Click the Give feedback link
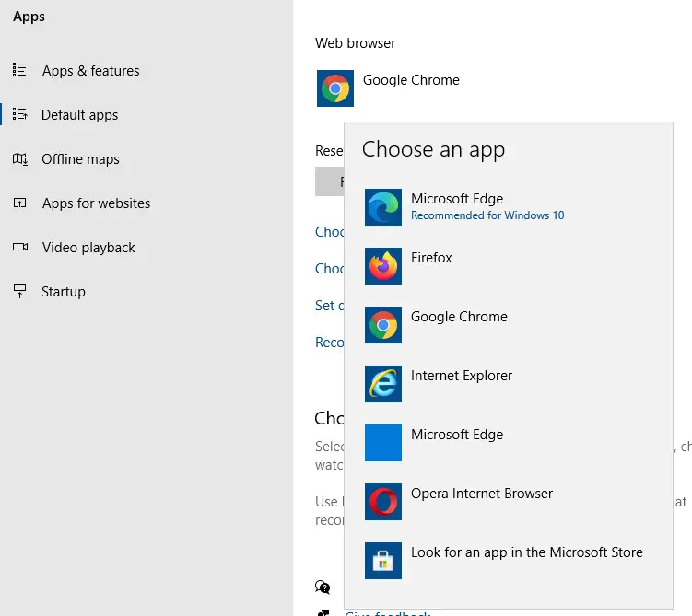Image resolution: width=692 pixels, height=616 pixels. pos(388,613)
